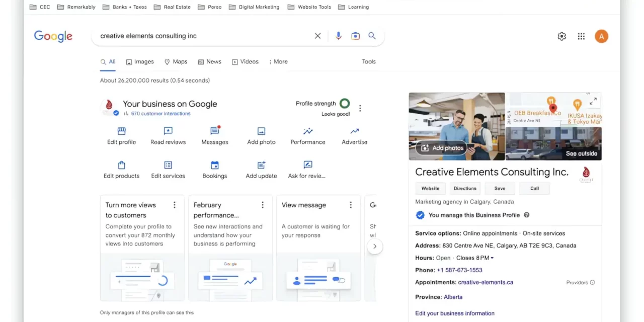The width and height of the screenshot is (644, 322).
Task: Click the Directions button
Action: point(465,188)
